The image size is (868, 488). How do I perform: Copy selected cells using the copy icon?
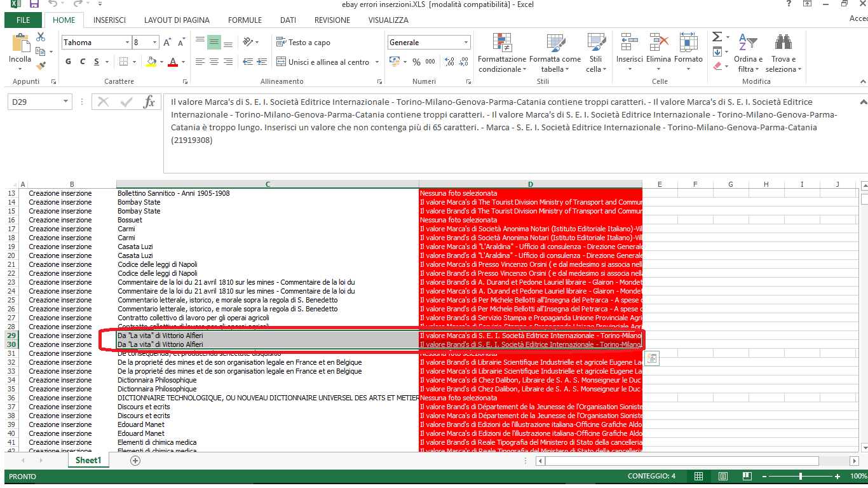41,51
